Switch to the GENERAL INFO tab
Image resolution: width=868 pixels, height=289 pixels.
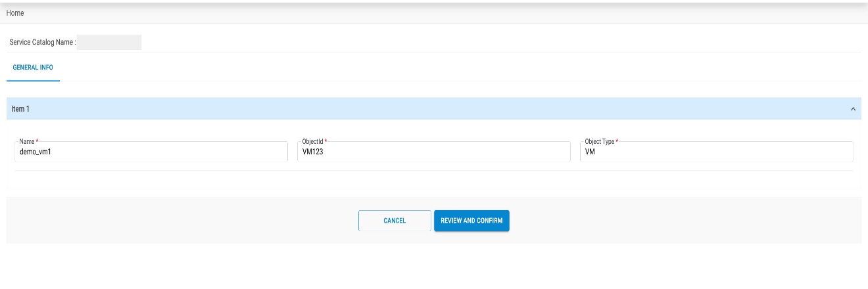point(33,68)
